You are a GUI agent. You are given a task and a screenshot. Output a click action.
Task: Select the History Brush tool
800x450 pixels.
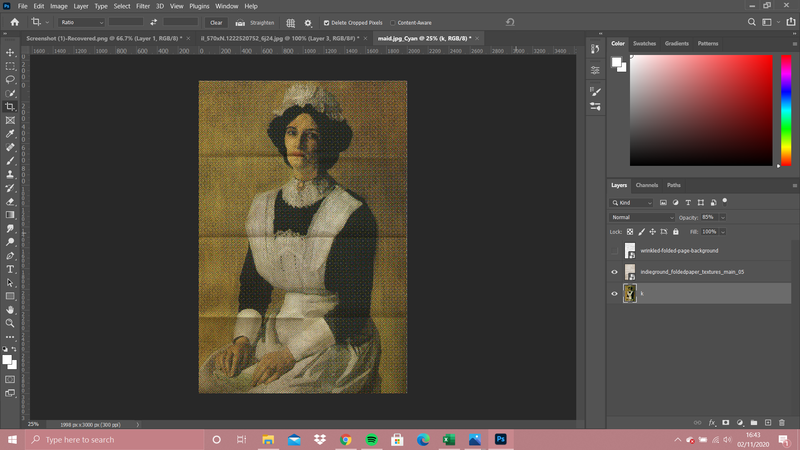point(10,188)
